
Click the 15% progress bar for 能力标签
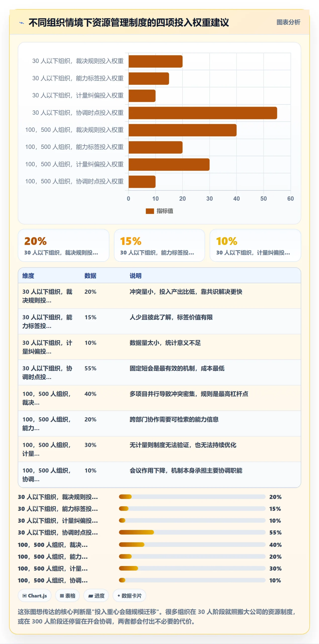pos(192,508)
